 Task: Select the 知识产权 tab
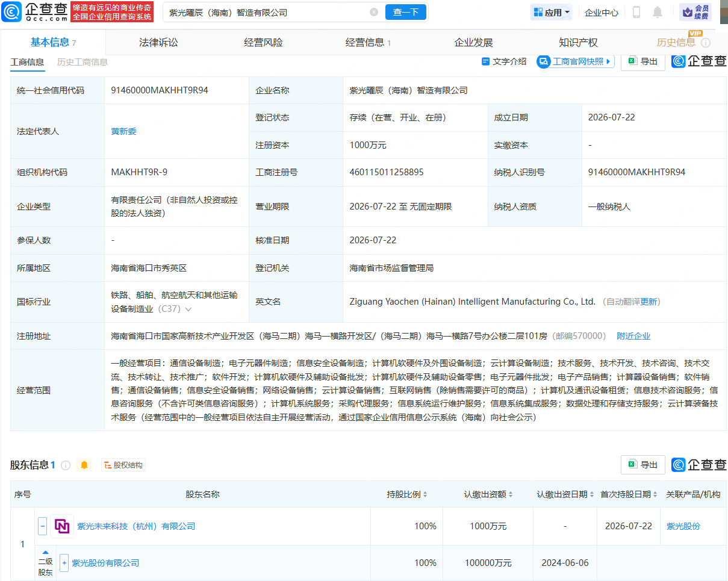pos(578,42)
